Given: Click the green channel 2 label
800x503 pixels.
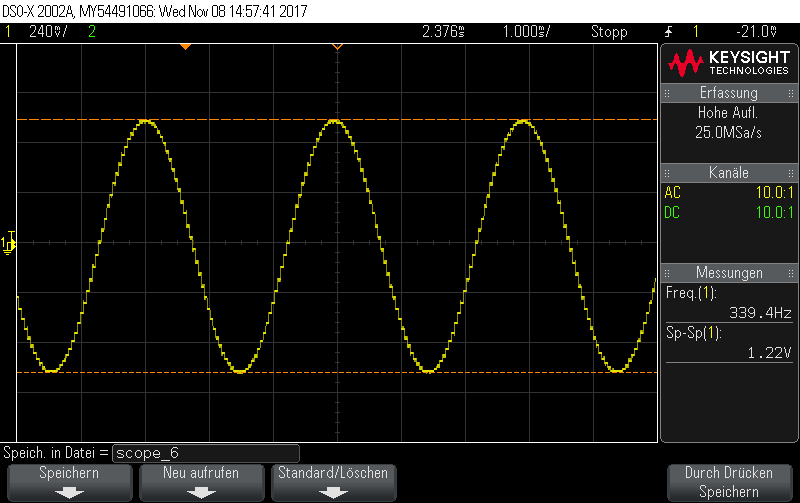Looking at the screenshot, I should 92,32.
